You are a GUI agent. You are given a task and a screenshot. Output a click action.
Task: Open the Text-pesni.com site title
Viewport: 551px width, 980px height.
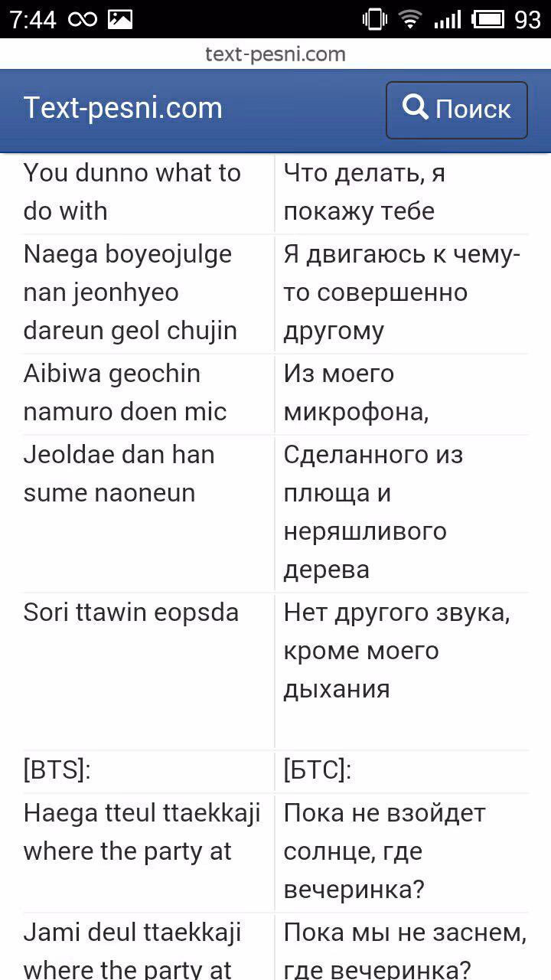[123, 109]
